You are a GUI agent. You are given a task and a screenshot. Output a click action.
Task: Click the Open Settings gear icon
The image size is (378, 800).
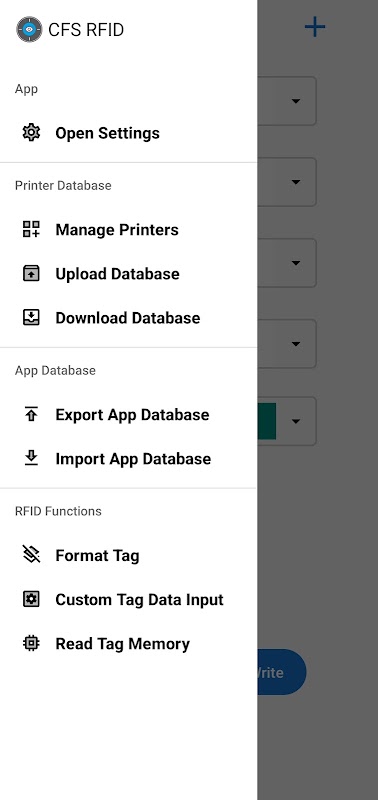31,133
